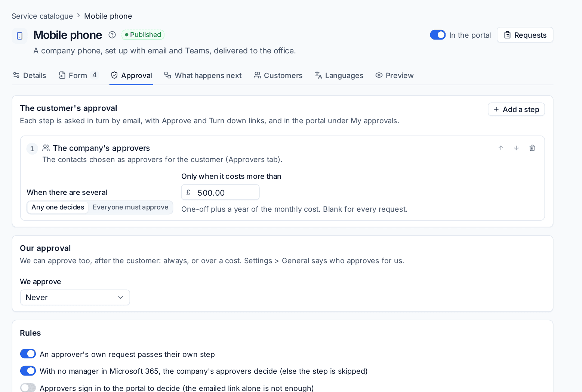Disable approver's own request passes rule
This screenshot has height=392, width=582.
click(x=28, y=354)
